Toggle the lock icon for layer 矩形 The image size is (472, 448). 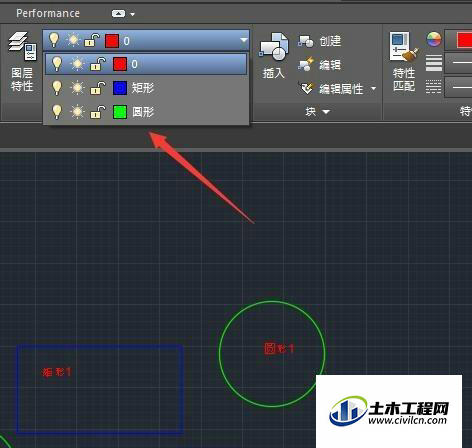tap(98, 88)
